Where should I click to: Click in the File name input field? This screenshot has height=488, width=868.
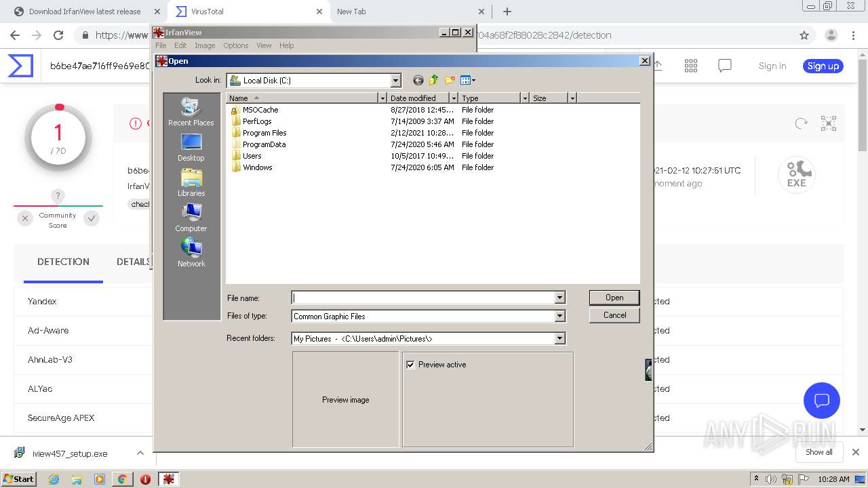click(423, 298)
